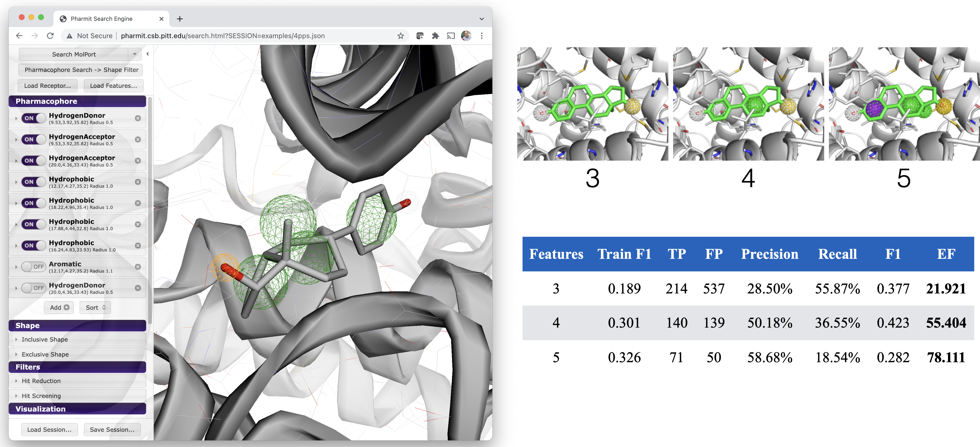Click the Filters section header
Screen dimensions: 980x447
pos(77,367)
